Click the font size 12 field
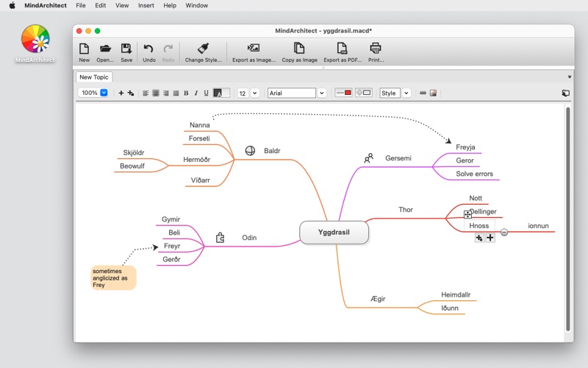 pyautogui.click(x=243, y=93)
